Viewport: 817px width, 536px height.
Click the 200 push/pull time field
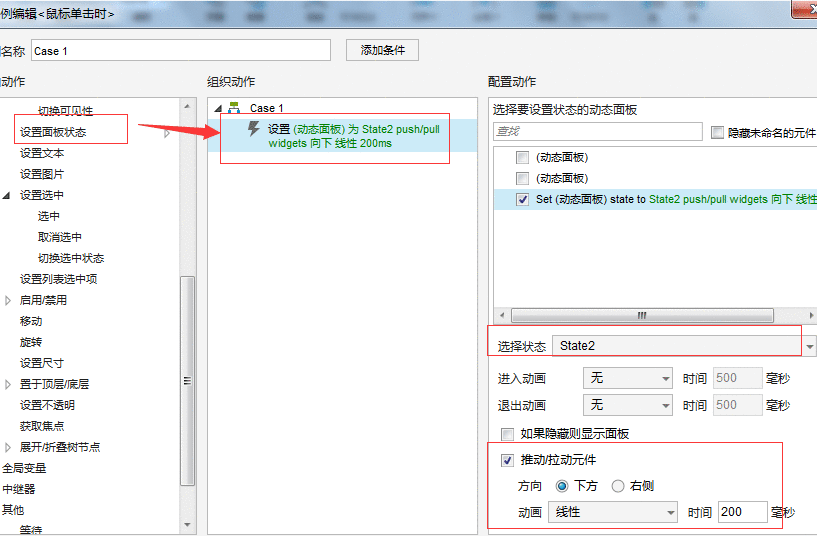[x=742, y=512]
